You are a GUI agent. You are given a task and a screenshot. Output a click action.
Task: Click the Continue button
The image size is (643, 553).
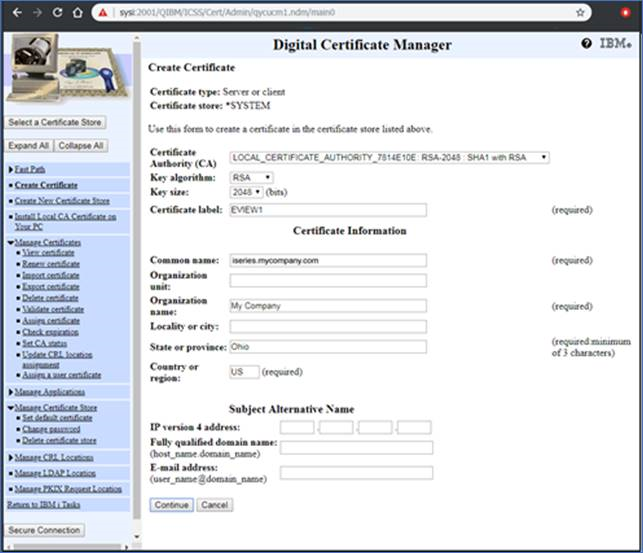171,505
